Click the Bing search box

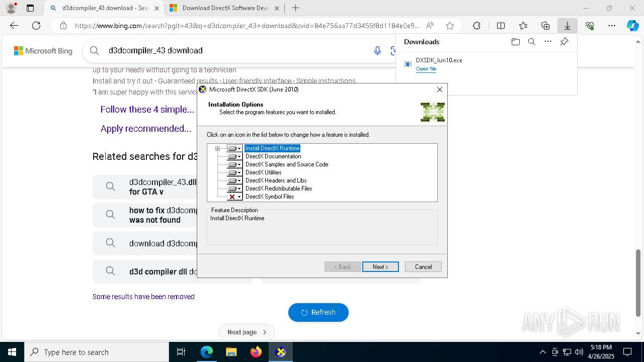[236, 50]
